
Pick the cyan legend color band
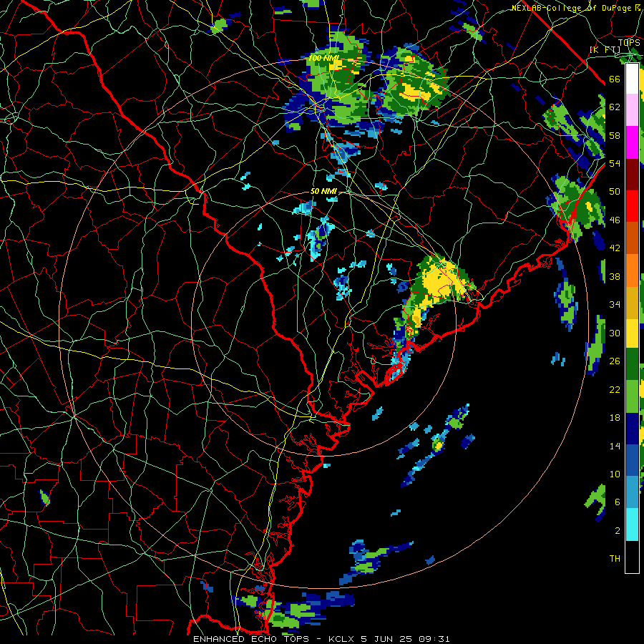click(x=632, y=524)
